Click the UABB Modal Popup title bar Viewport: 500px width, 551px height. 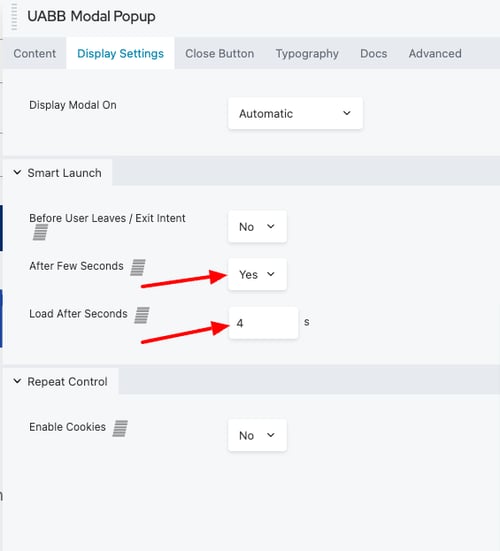(x=91, y=17)
